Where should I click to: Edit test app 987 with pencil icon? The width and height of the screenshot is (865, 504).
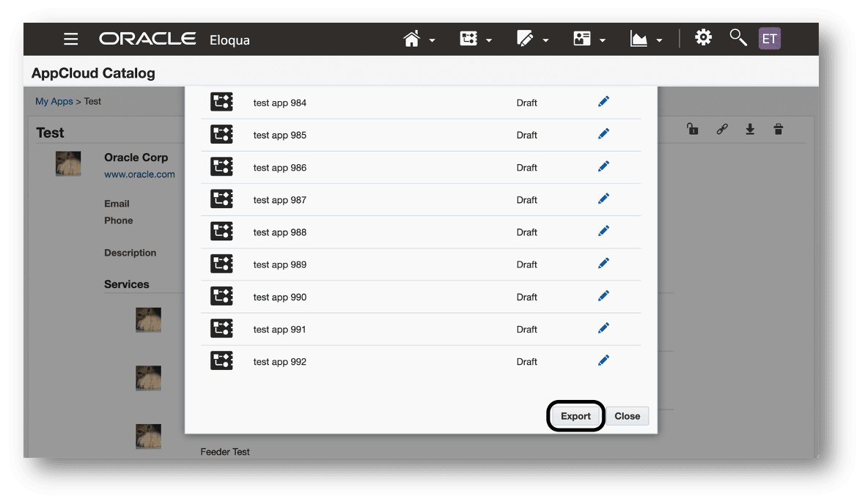pyautogui.click(x=603, y=199)
